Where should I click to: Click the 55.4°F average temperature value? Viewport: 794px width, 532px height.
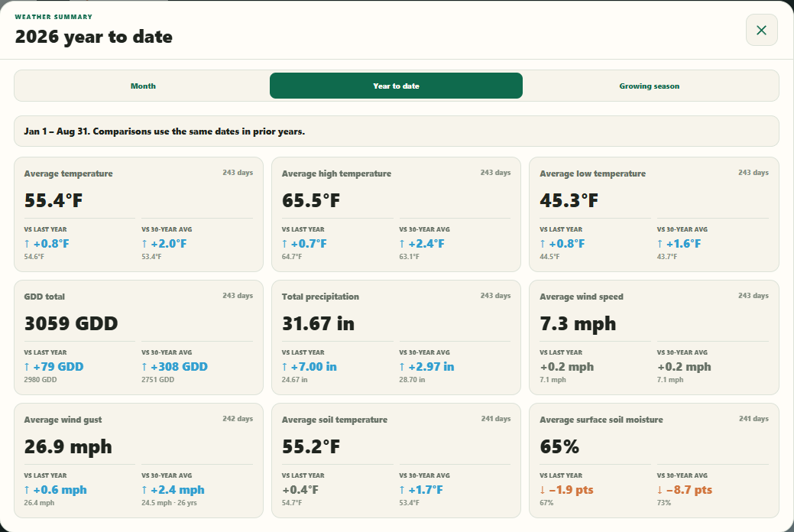(x=53, y=200)
